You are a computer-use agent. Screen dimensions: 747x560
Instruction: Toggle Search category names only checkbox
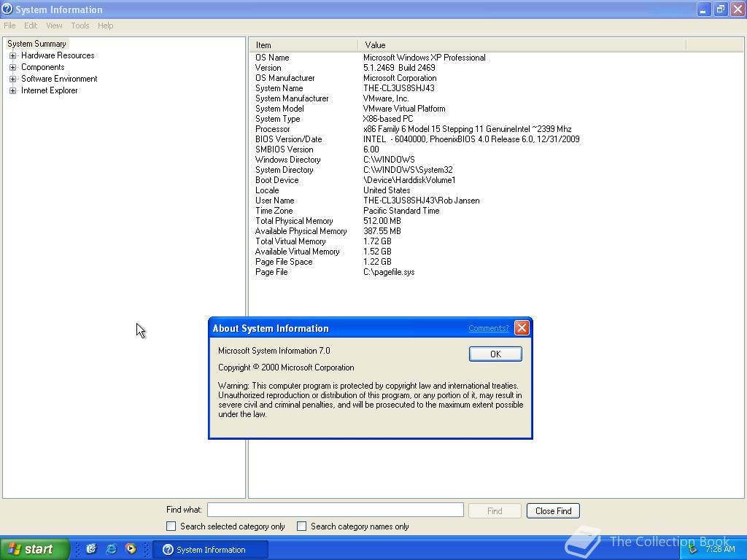(x=301, y=526)
